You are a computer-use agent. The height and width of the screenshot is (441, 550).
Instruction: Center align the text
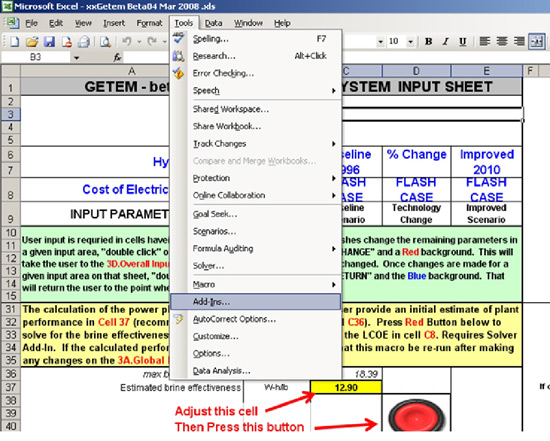pyautogui.click(x=502, y=42)
